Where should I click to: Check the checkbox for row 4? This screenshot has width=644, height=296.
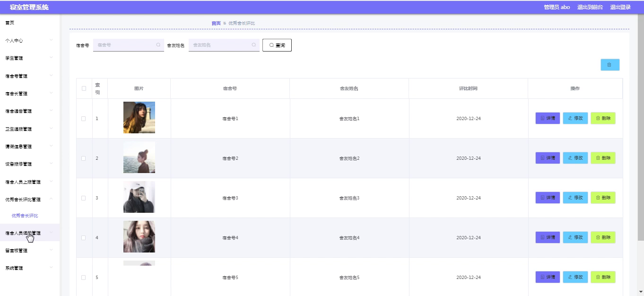click(x=84, y=238)
